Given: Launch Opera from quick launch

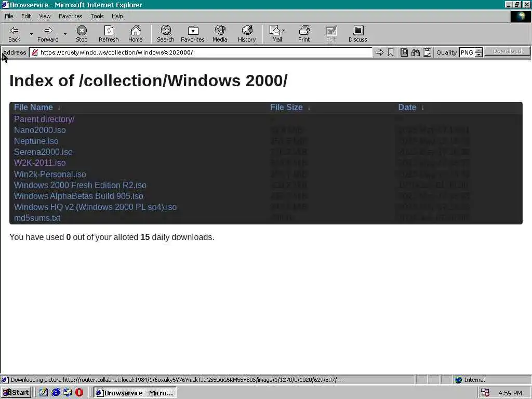Looking at the screenshot, I should click(79, 393).
